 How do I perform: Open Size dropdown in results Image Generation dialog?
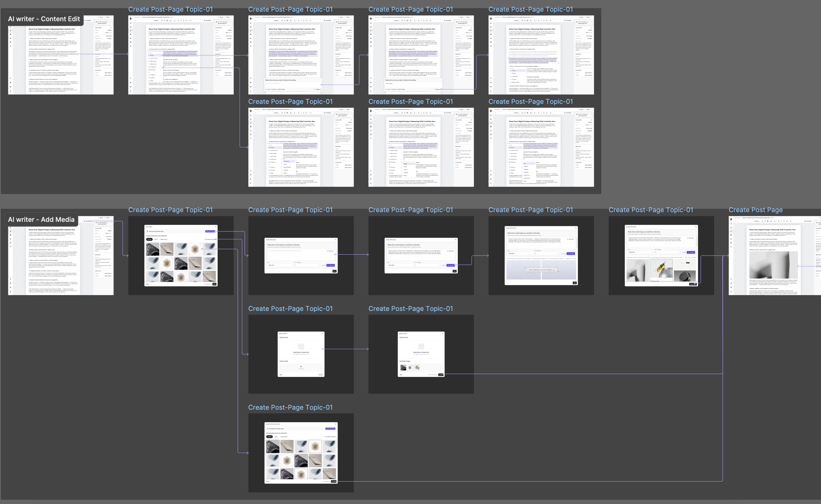pos(641,252)
